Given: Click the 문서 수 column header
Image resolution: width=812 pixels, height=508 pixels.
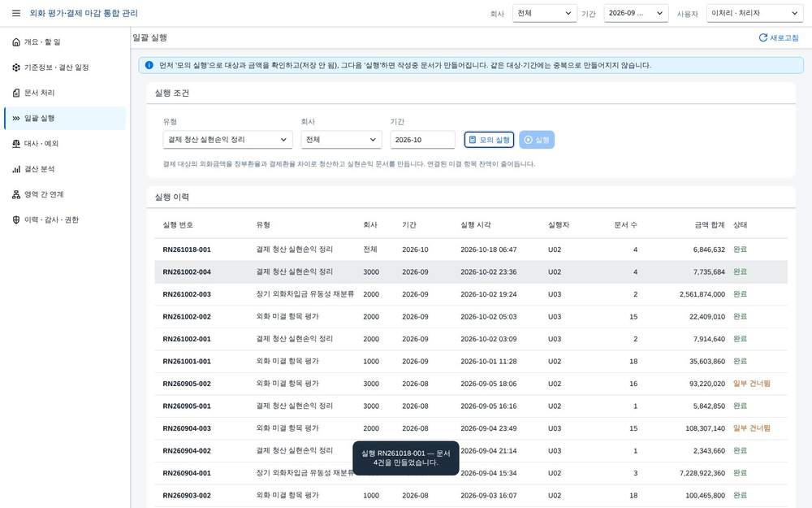Looking at the screenshot, I should point(625,225).
